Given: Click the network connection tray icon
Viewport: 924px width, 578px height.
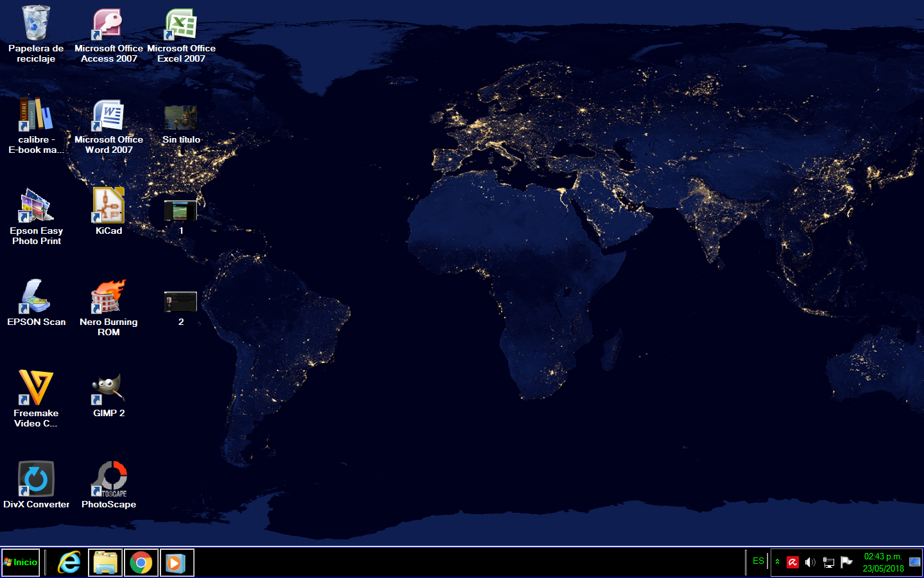Looking at the screenshot, I should click(828, 563).
